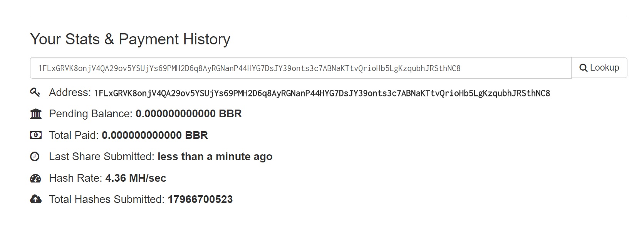Click the Total Hashes Submitted label
The image size is (644, 250).
pyautogui.click(x=107, y=199)
